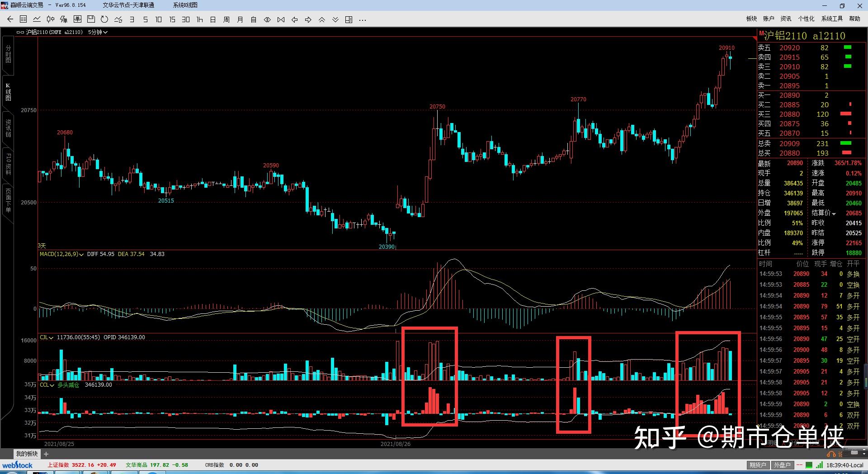Viewport: 868px width, 474px height.
Task: Click the green 卖五 order depth bar
Action: click(x=848, y=47)
